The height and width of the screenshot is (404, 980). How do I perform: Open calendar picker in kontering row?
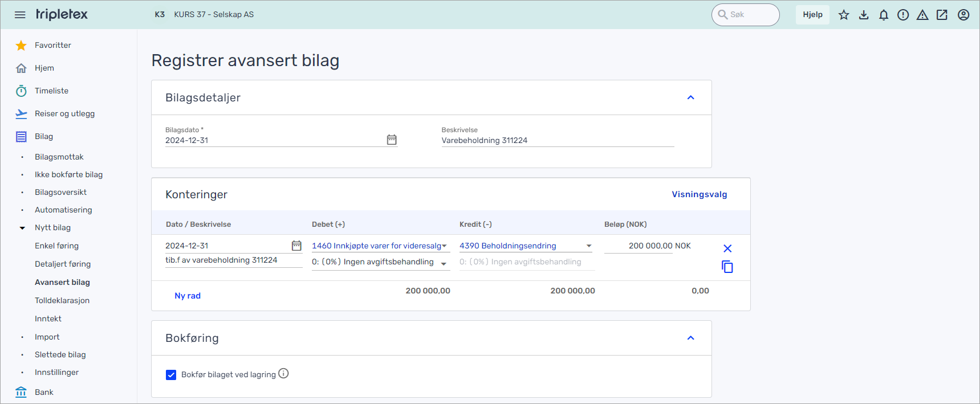(x=296, y=246)
